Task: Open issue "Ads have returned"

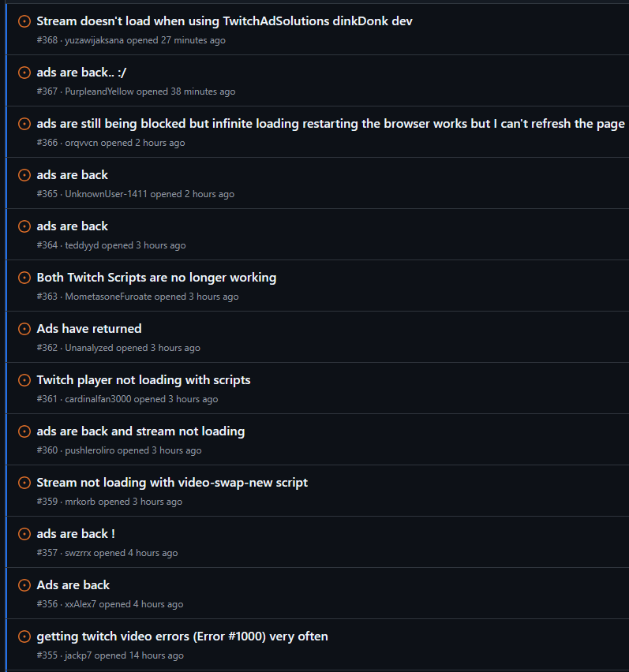Action: (x=89, y=329)
